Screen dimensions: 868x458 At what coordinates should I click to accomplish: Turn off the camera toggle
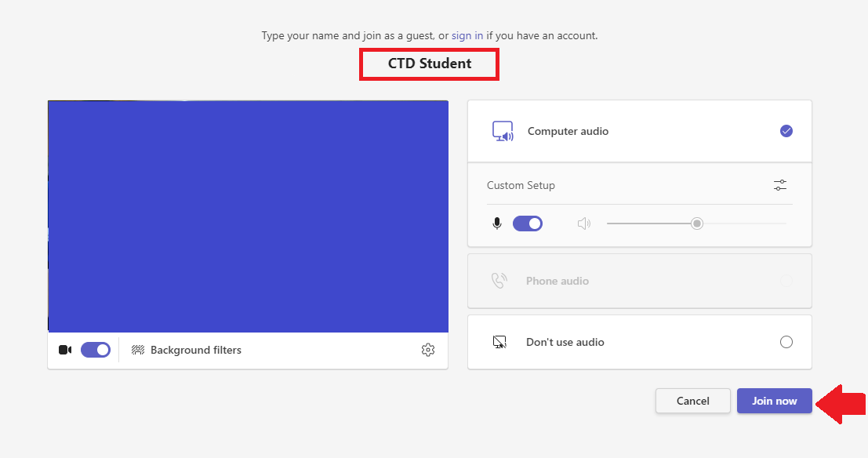click(x=95, y=350)
